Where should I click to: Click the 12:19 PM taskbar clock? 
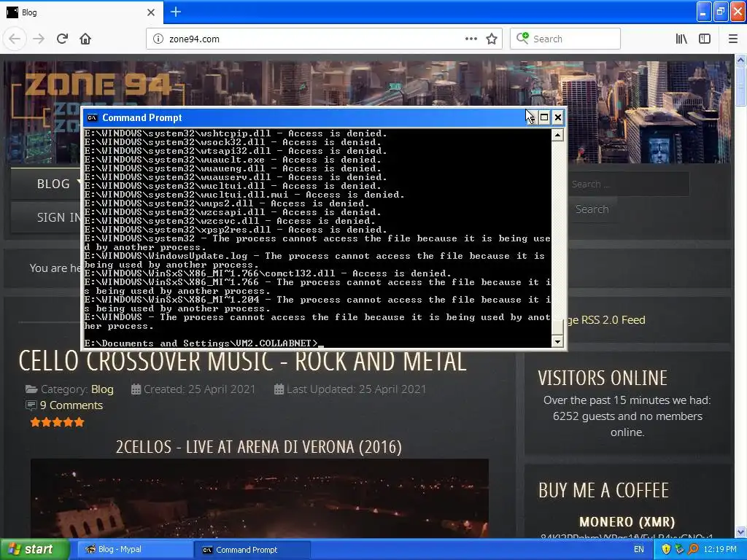tap(720, 550)
